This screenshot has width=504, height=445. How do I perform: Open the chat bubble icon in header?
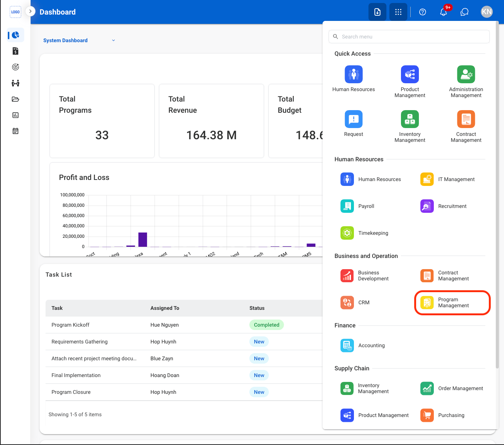(464, 12)
